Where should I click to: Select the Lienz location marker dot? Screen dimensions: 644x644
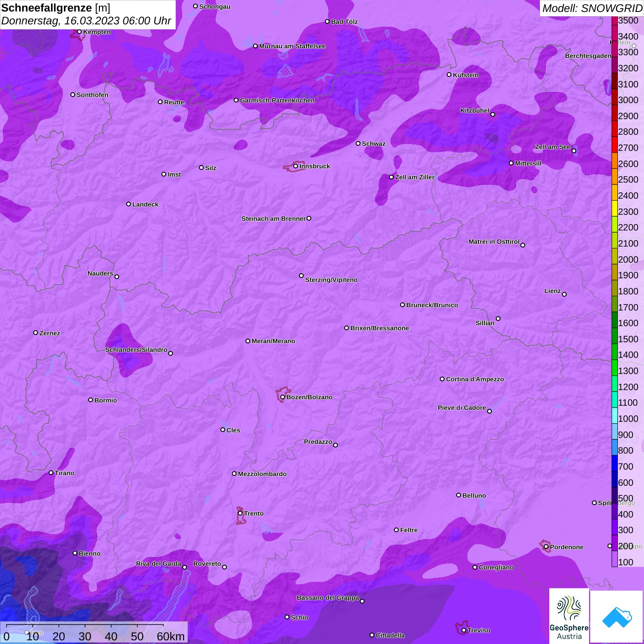[x=564, y=294]
